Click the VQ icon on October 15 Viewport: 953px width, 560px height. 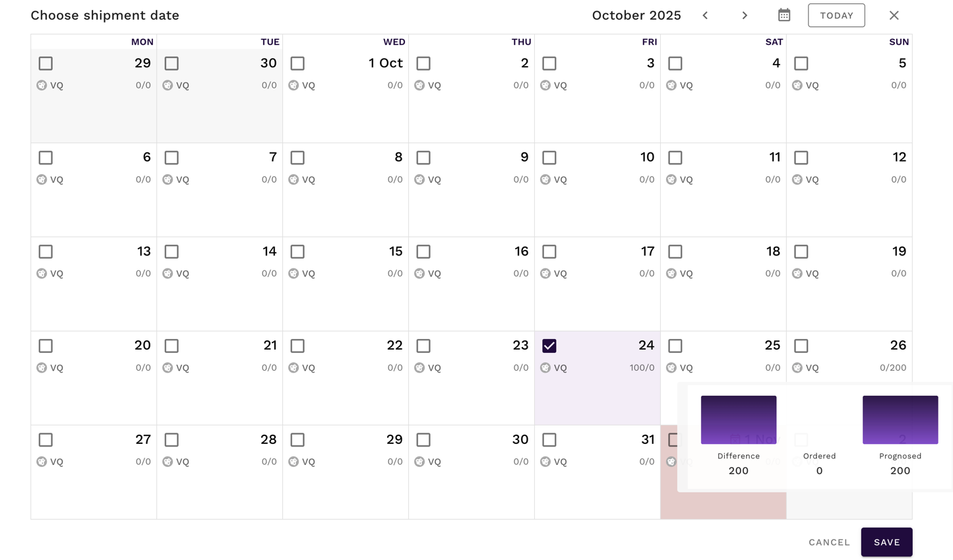point(293,274)
